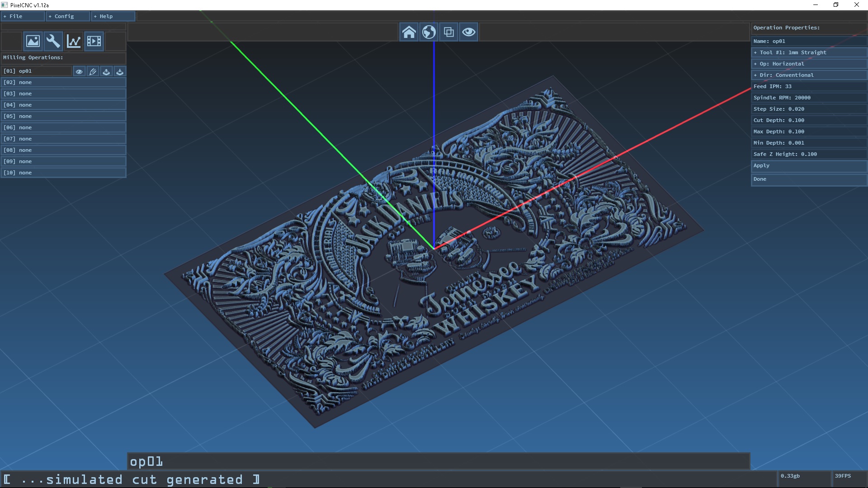Open the Config menu
Viewport: 868px width, 488px height.
click(68, 16)
